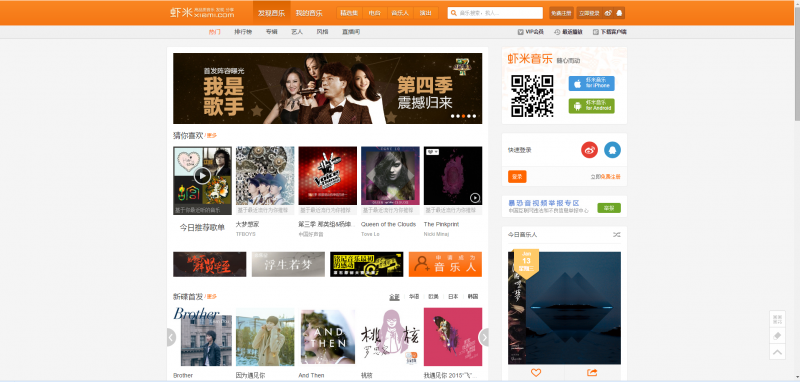
Task: Select the 直播间 sub-navigation tab
Action: [x=351, y=32]
